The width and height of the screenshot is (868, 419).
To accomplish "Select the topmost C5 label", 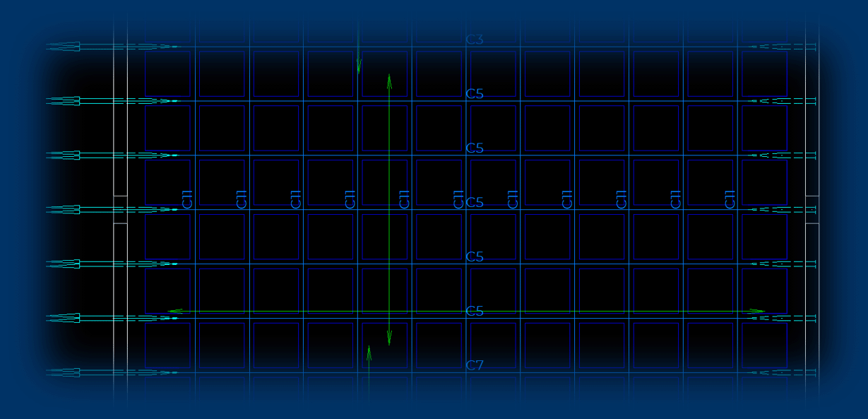I will (x=475, y=94).
